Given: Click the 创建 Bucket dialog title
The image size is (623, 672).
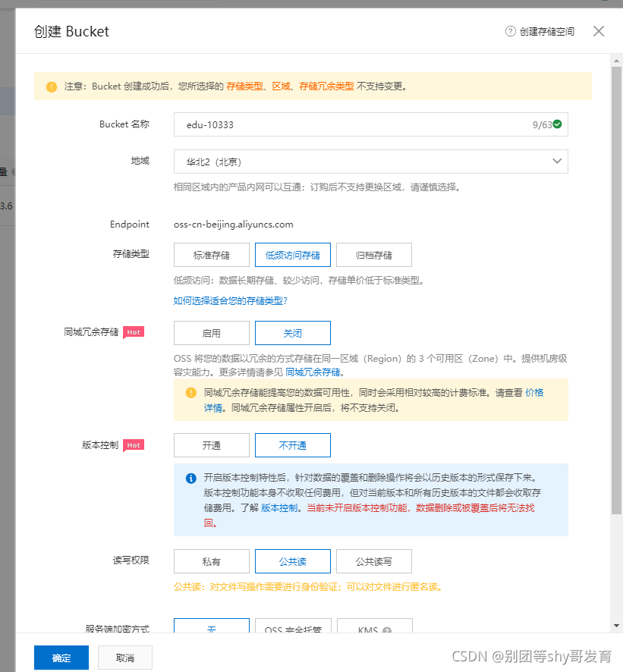Looking at the screenshot, I should point(71,31).
